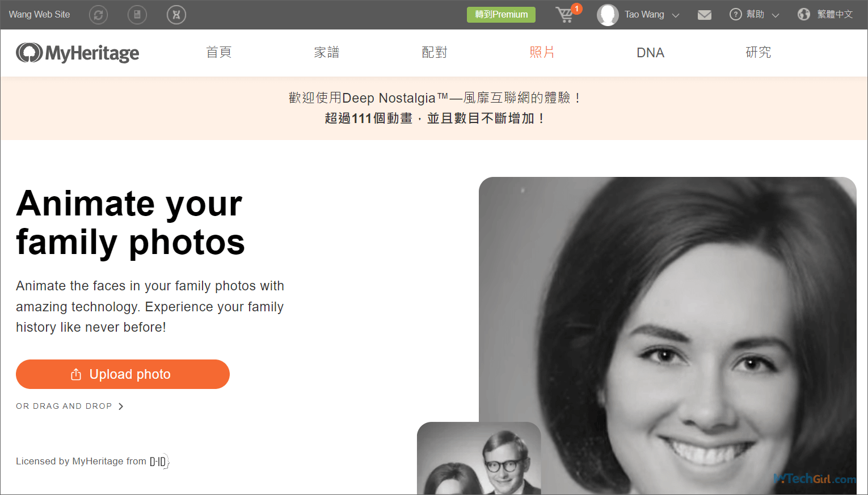This screenshot has width=868, height=495.
Task: Click the family tree document icon
Action: tap(137, 15)
